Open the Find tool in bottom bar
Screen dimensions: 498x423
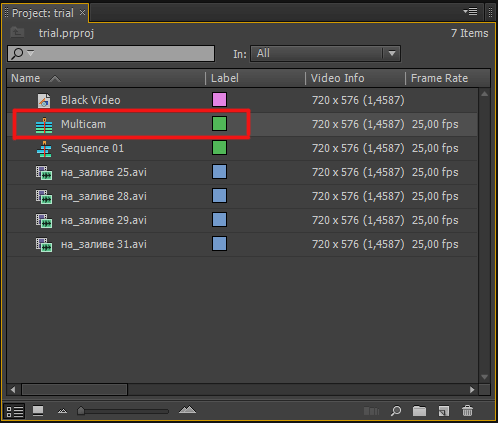point(396,411)
